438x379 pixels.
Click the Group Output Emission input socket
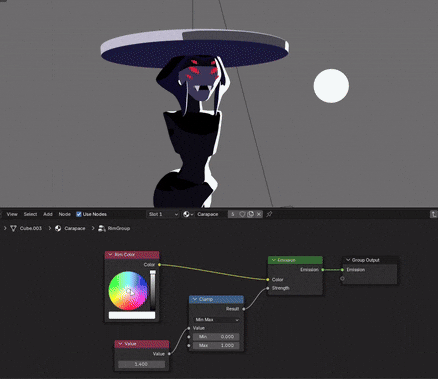(x=342, y=270)
